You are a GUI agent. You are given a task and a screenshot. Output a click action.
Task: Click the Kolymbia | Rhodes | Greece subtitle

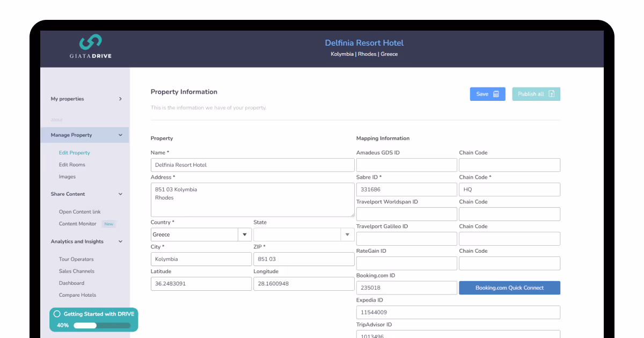(364, 54)
